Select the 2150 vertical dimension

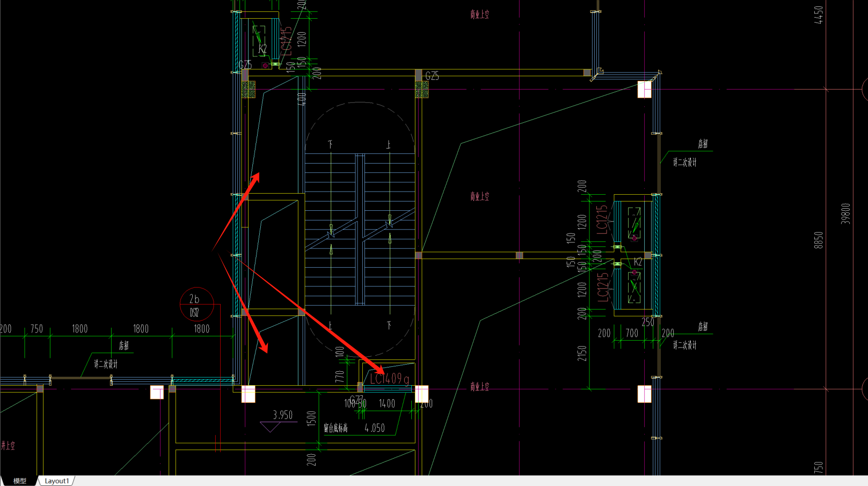pyautogui.click(x=582, y=353)
